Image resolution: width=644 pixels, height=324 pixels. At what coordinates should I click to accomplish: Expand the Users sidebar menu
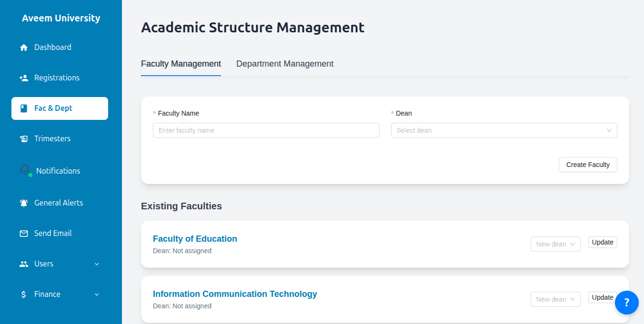coord(97,264)
